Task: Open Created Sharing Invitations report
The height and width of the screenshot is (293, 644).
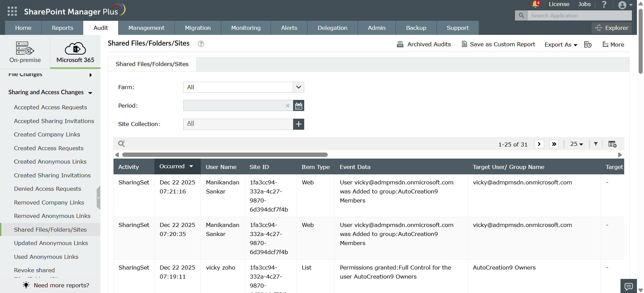Action: 52,175
